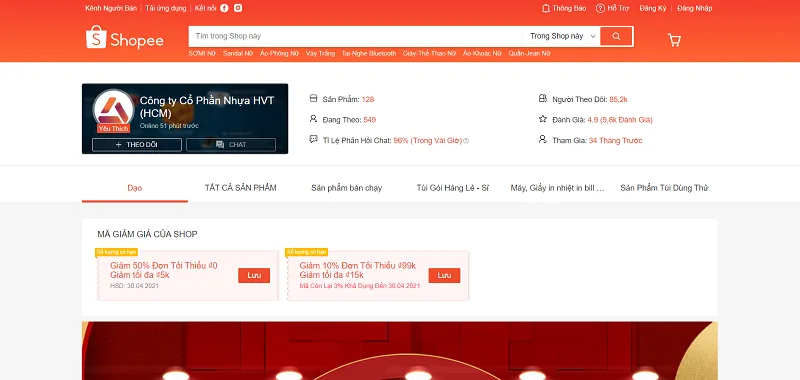The width and height of the screenshot is (800, 380).
Task: Click the chat response rate bubble icon
Action: point(313,139)
